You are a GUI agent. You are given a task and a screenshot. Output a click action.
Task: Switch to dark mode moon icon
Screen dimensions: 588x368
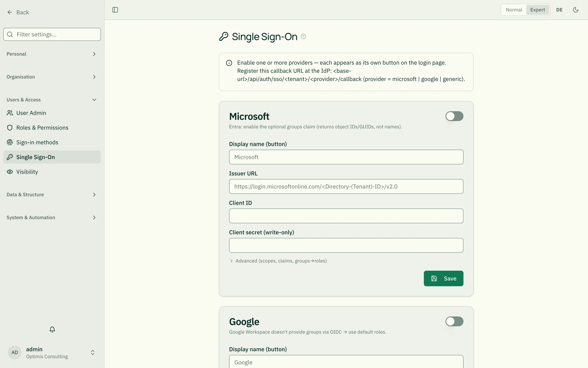point(576,10)
